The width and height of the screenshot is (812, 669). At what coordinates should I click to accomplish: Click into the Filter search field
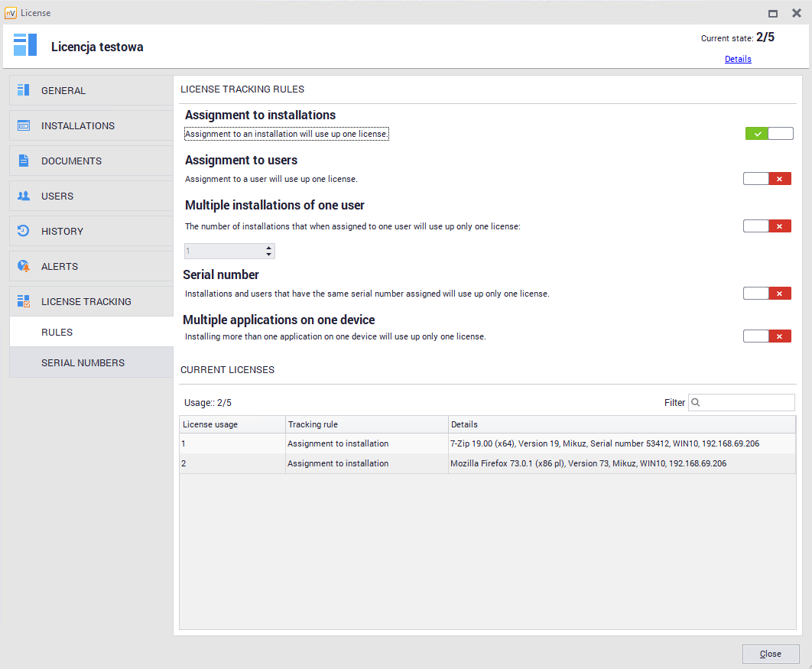(x=747, y=402)
